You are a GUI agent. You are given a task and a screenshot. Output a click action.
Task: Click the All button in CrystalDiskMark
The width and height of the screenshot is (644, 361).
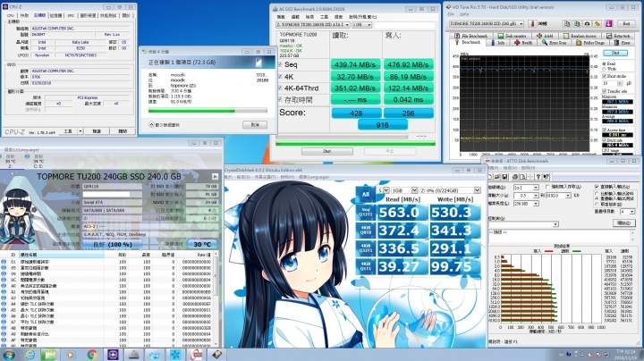366,194
